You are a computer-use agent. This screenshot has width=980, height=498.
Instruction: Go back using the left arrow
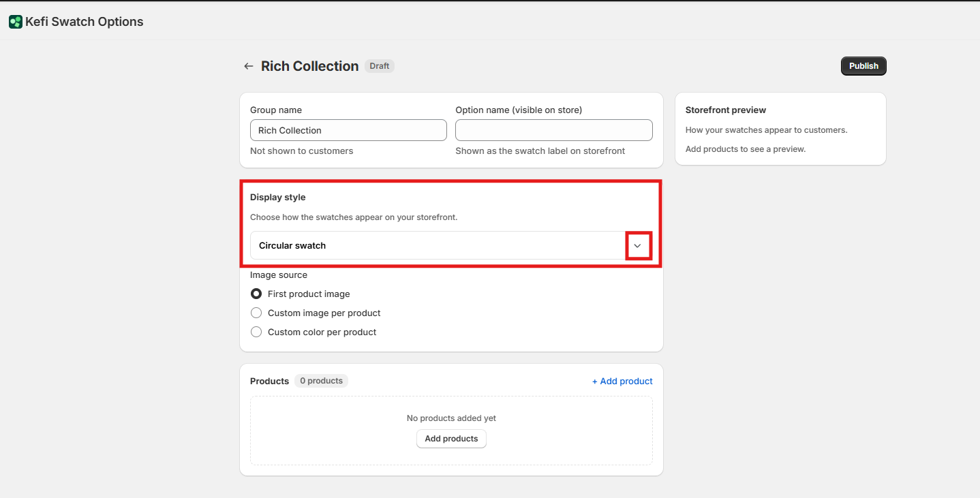(x=249, y=66)
